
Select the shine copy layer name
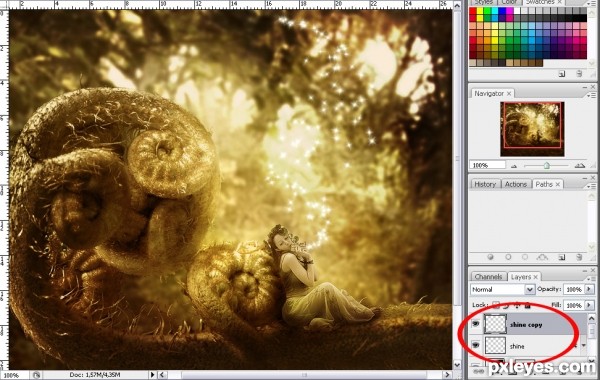pos(526,325)
